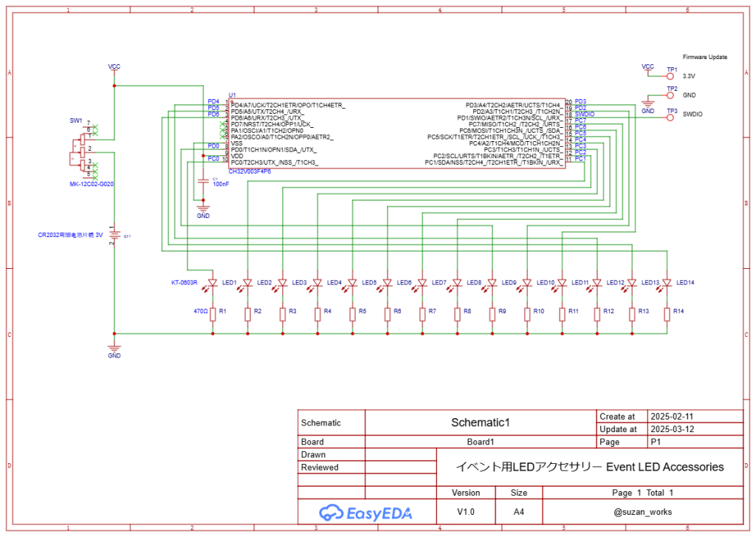
Task: Select the CR2032 battery symbol
Action: [x=114, y=235]
